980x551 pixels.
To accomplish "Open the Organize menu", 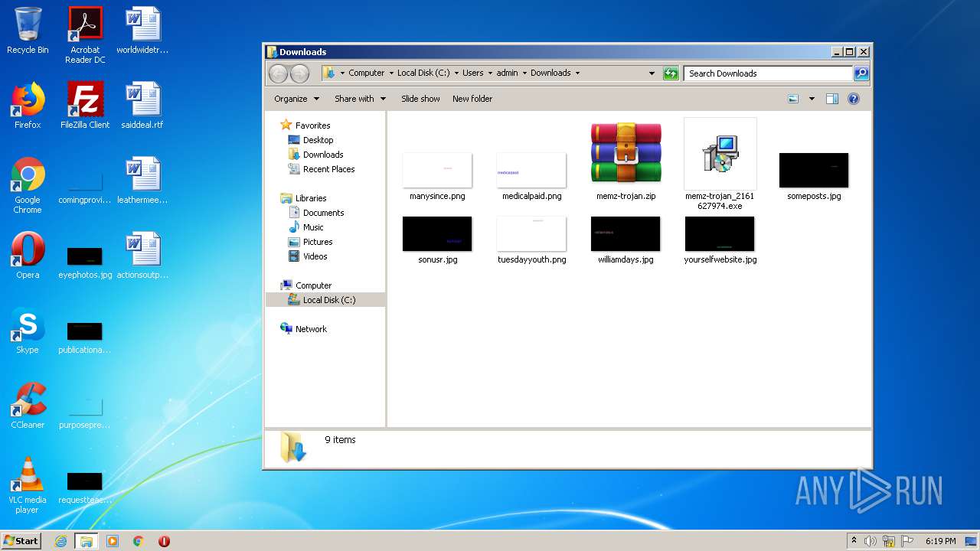I will point(296,99).
